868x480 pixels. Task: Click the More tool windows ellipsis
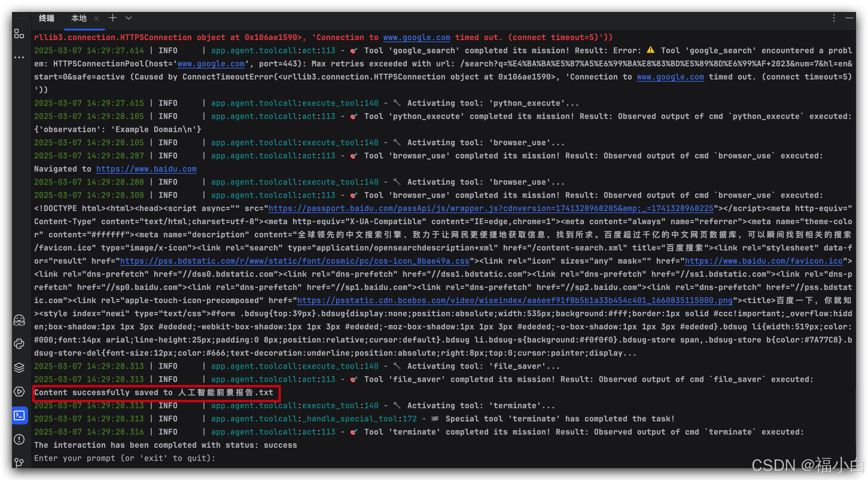(19, 57)
